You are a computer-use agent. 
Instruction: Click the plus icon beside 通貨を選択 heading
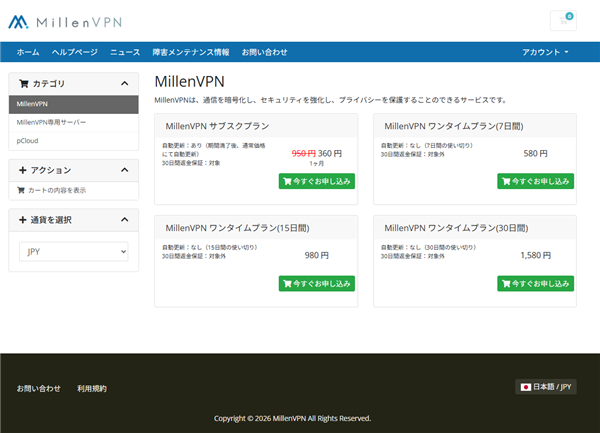23,220
